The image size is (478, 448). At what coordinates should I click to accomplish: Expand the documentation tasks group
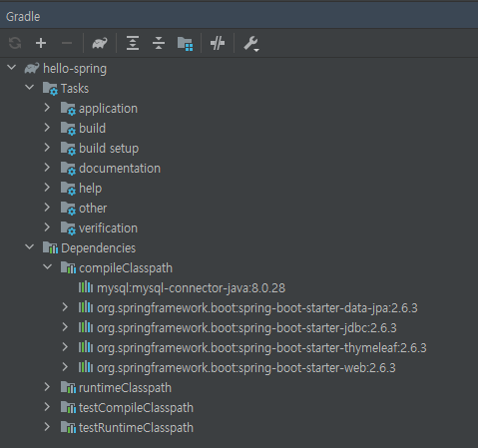[x=47, y=168]
